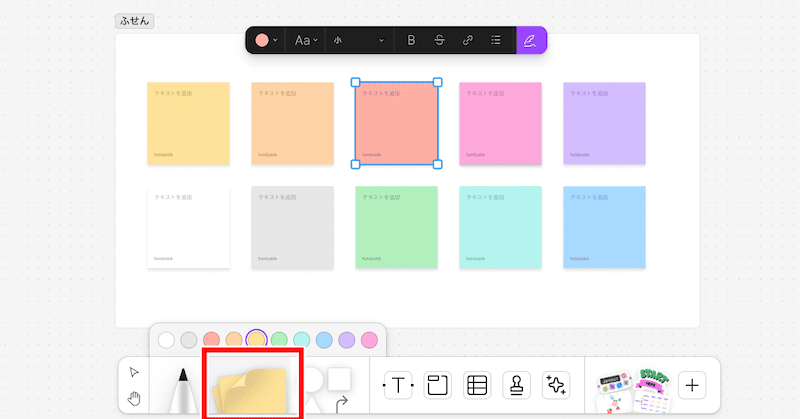Open the stamp tool

[x=516, y=385]
